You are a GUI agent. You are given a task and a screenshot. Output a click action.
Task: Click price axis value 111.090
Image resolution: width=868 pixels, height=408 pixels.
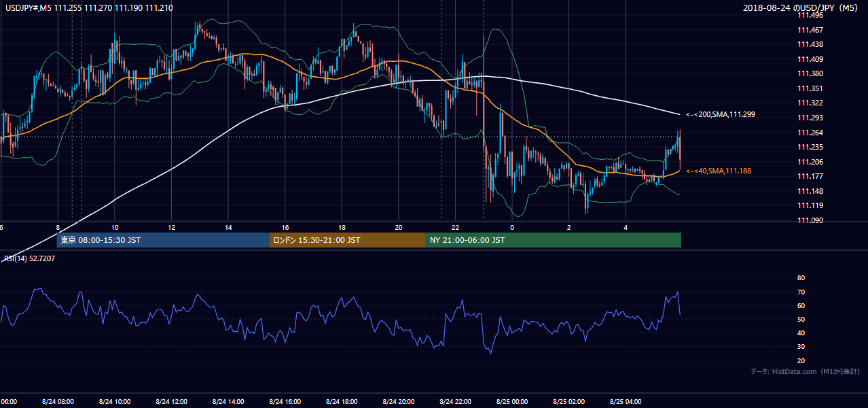pyautogui.click(x=811, y=220)
